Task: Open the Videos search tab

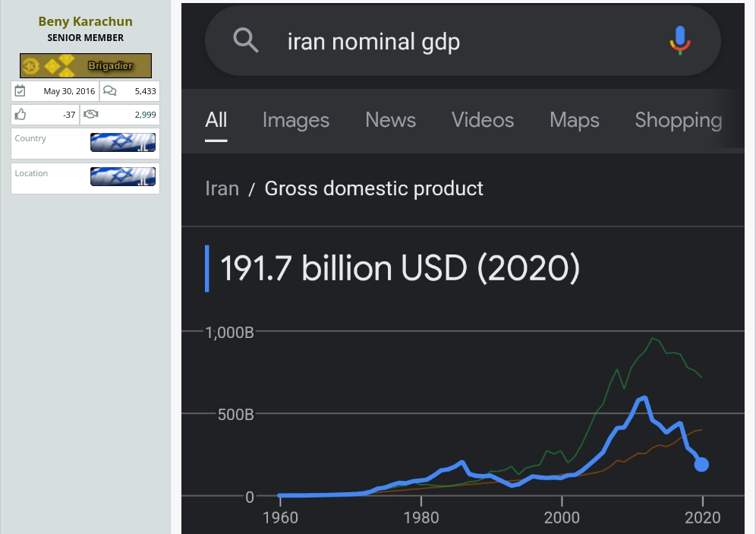Action: tap(483, 119)
